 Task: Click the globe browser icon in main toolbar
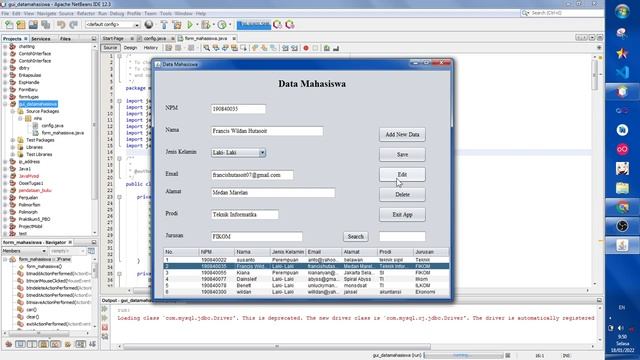(x=149, y=25)
